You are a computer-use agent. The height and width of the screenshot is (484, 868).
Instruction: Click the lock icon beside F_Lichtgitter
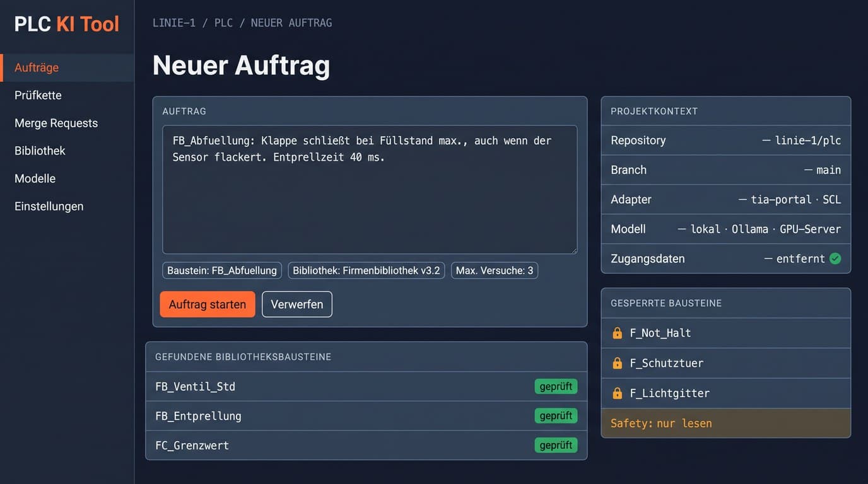point(618,393)
